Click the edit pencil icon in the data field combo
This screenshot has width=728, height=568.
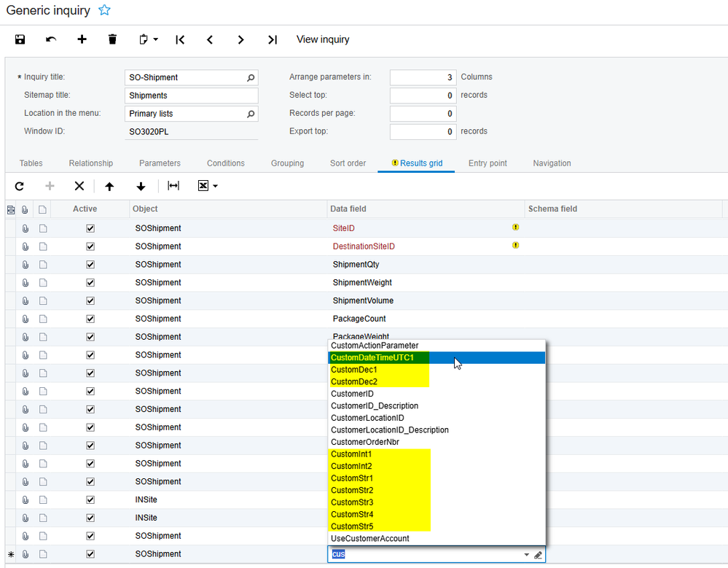(x=538, y=555)
